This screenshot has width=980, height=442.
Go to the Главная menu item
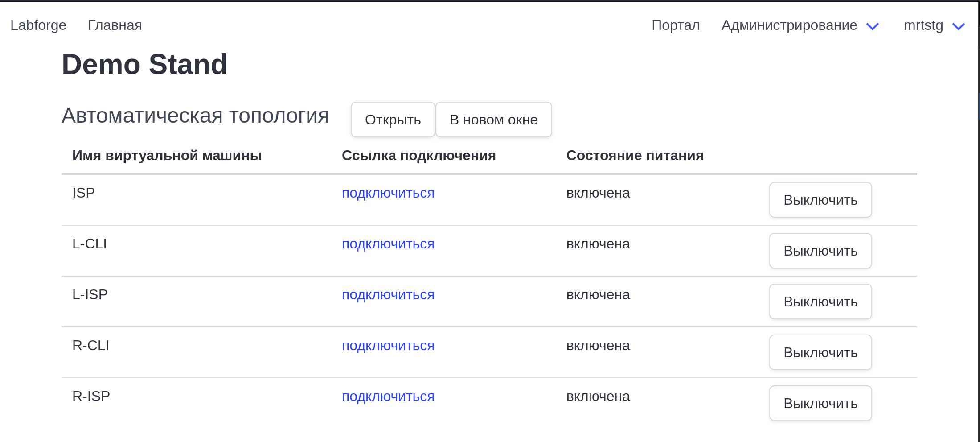[115, 25]
